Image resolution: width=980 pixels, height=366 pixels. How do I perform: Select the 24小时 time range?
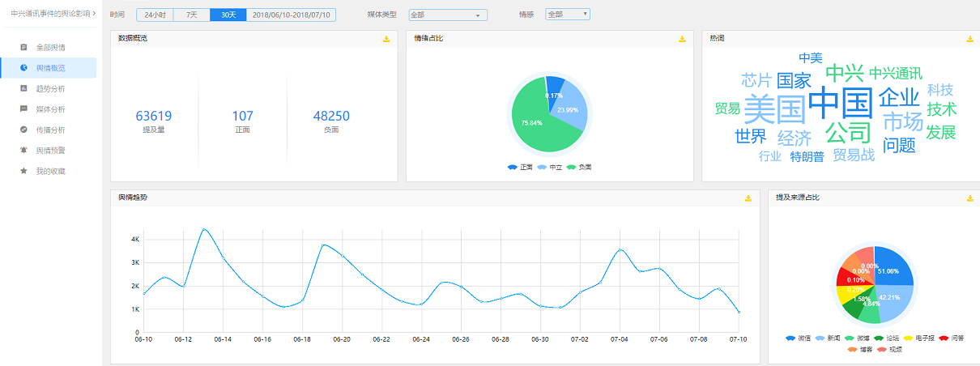tap(155, 15)
